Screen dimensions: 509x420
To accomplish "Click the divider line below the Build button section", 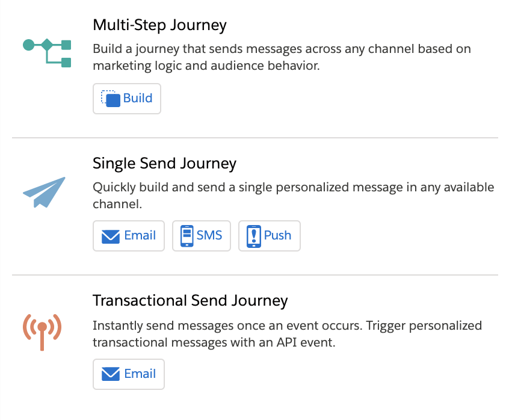I will click(255, 138).
